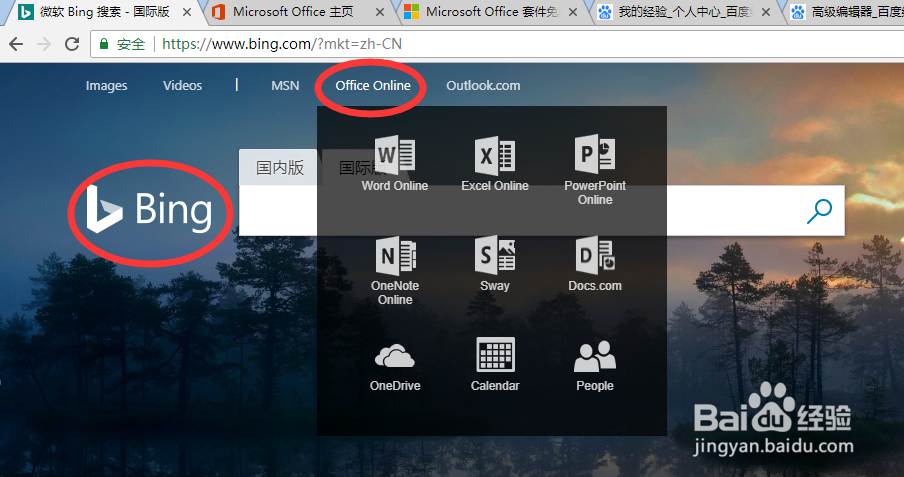Image resolution: width=904 pixels, height=477 pixels.
Task: Switch to the 高级编辑器 tab
Action: (848, 12)
